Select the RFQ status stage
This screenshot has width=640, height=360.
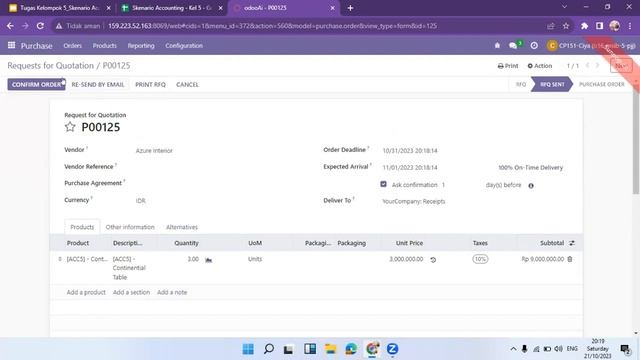click(521, 84)
